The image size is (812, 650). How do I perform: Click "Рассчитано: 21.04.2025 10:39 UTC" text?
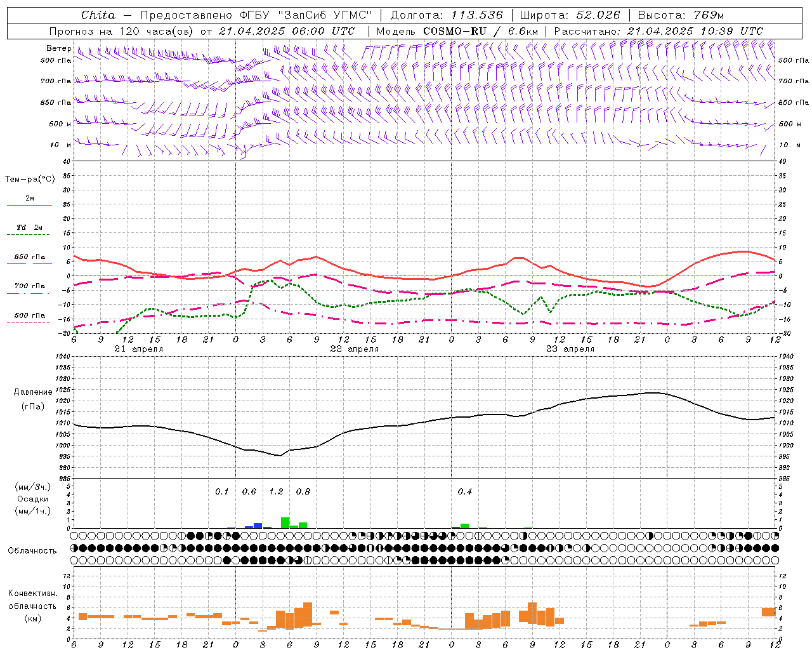(x=658, y=31)
